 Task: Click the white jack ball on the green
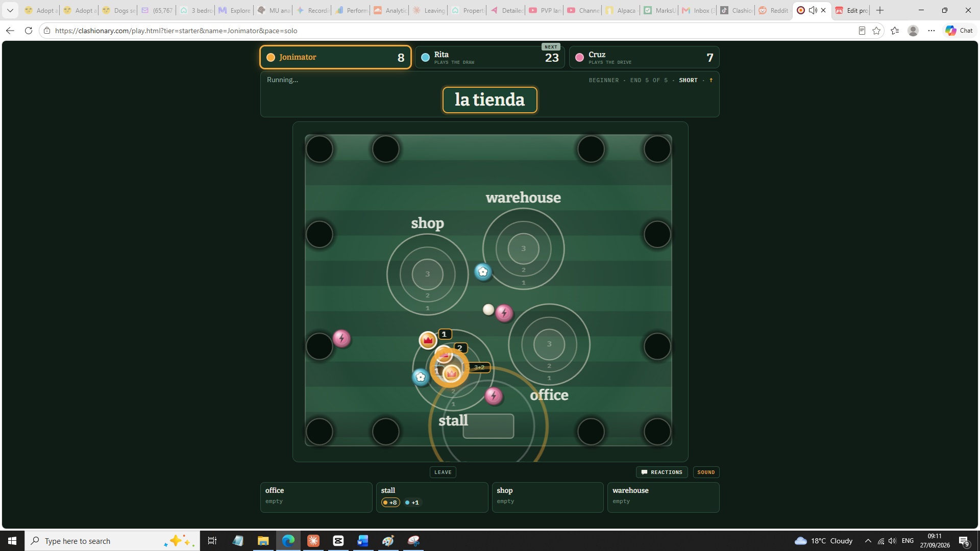pos(488,310)
